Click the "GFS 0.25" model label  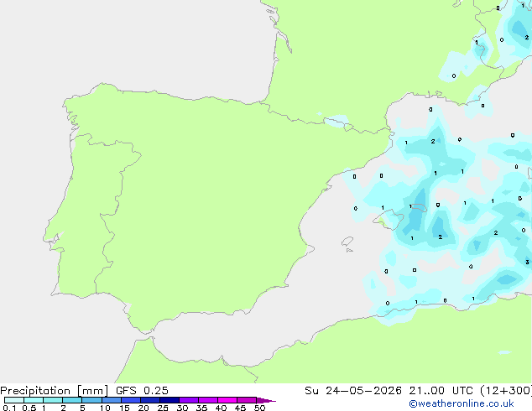(142, 390)
